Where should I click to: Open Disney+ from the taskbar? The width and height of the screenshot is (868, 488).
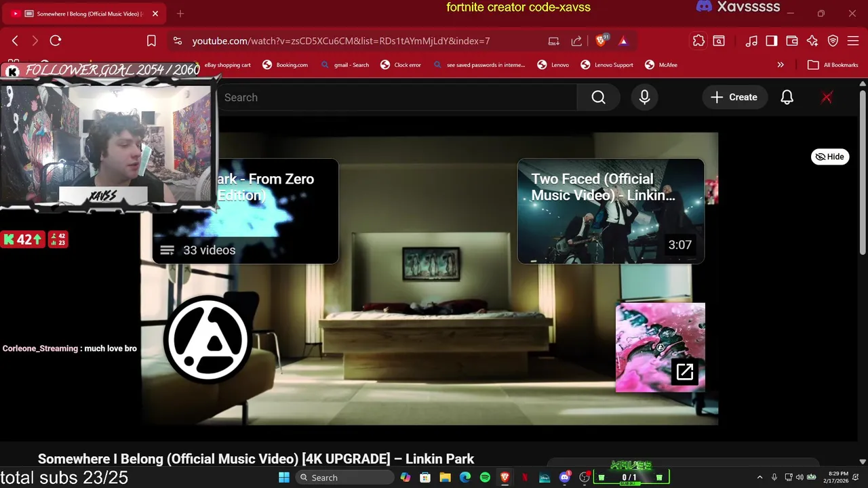click(545, 478)
